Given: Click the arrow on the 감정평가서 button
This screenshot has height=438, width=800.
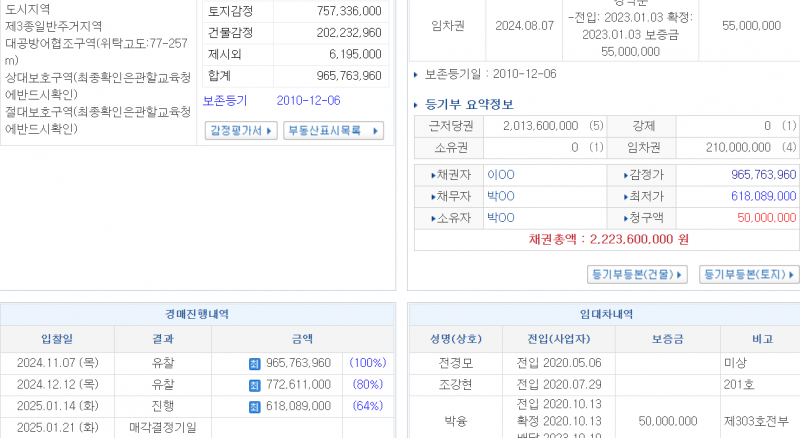Looking at the screenshot, I should coord(271,131).
